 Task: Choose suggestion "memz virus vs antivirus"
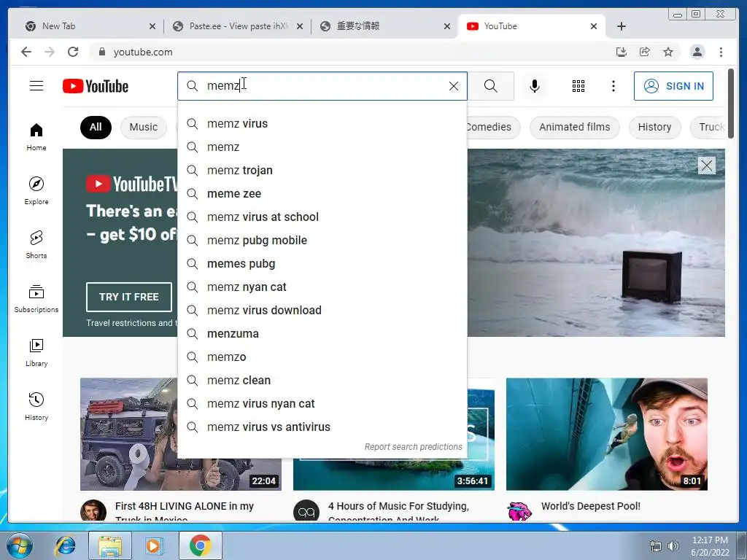[322, 427]
